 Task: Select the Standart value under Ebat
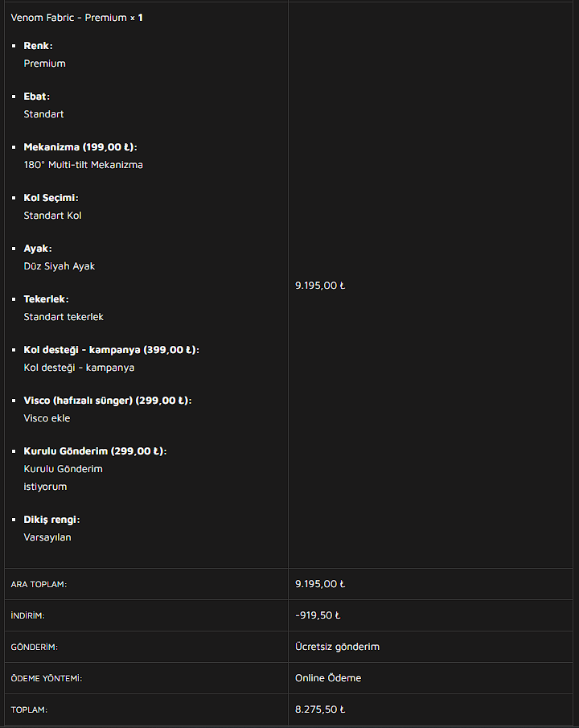pyautogui.click(x=43, y=114)
